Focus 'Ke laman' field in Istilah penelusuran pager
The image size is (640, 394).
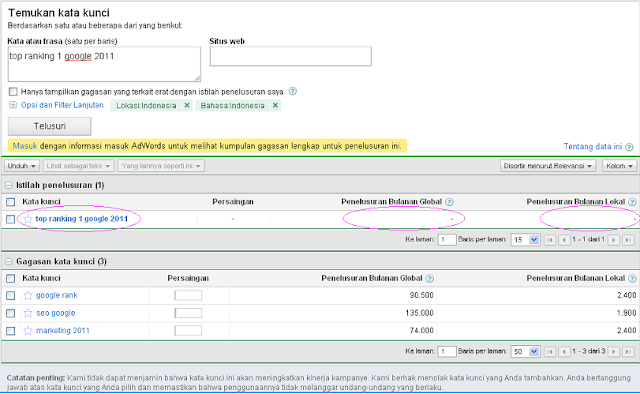coord(447,240)
